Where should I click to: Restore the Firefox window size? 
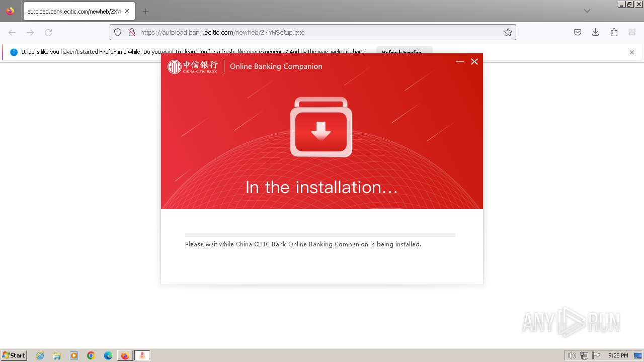pos(629,4)
